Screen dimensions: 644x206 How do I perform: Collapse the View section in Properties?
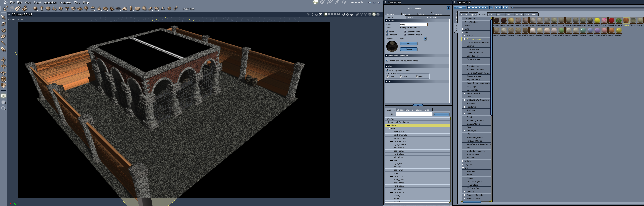click(386, 66)
